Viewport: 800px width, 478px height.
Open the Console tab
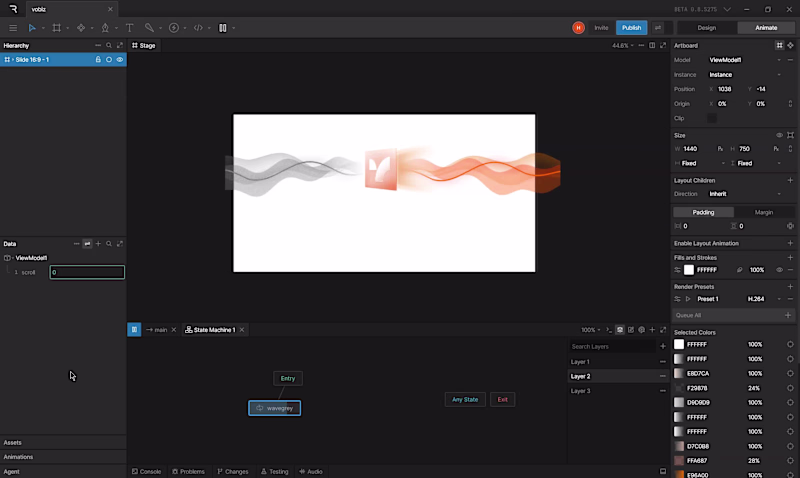(x=146, y=471)
